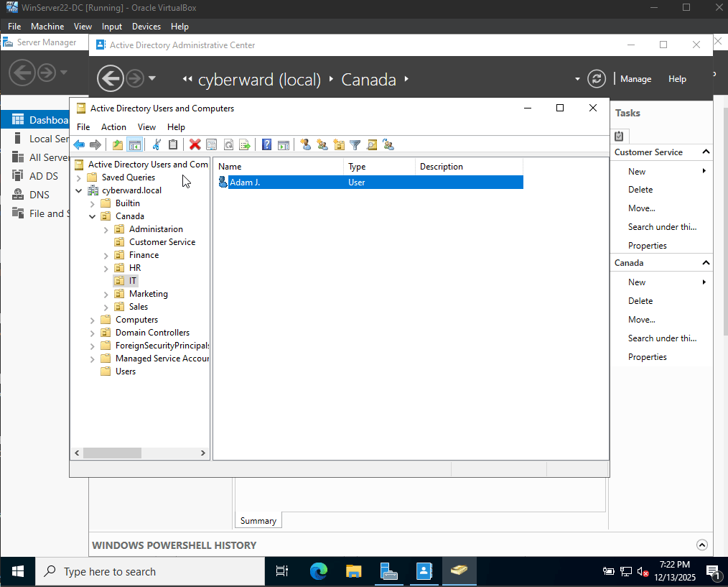Open the View menu in Users and Computers

coord(146,127)
